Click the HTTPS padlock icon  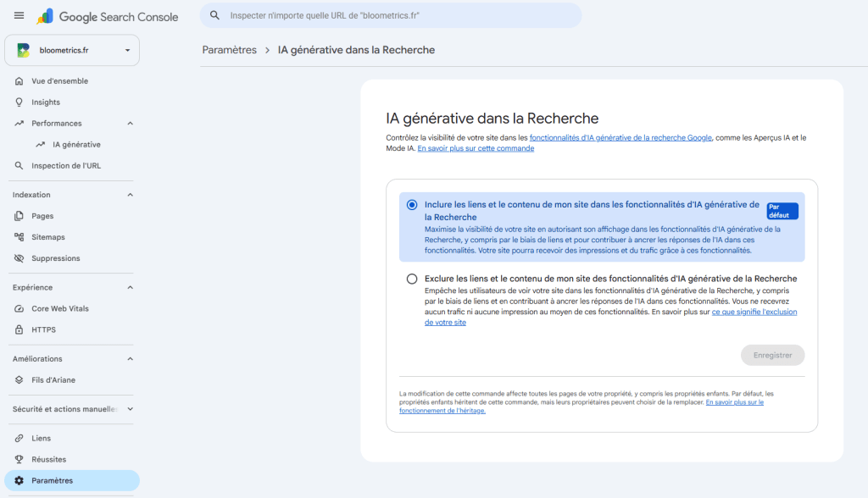(x=19, y=329)
